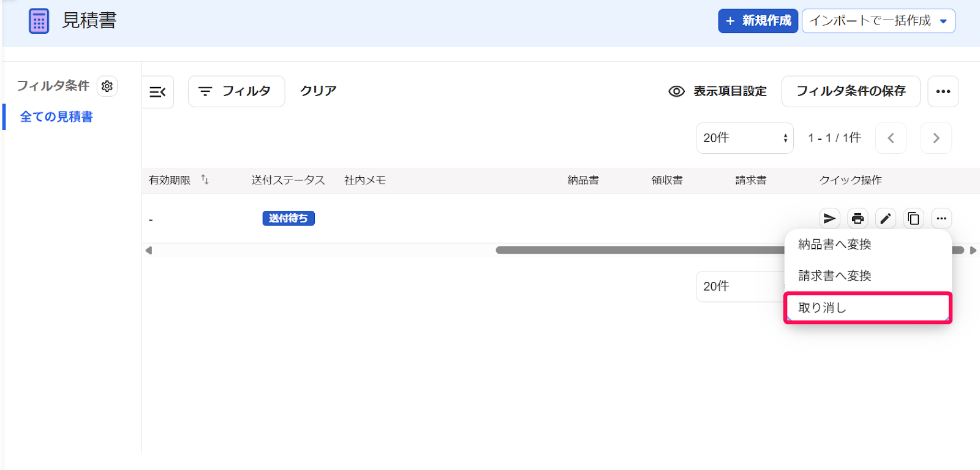The width and height of the screenshot is (980, 470).
Task: Go to previous page with left chevron
Action: click(891, 138)
